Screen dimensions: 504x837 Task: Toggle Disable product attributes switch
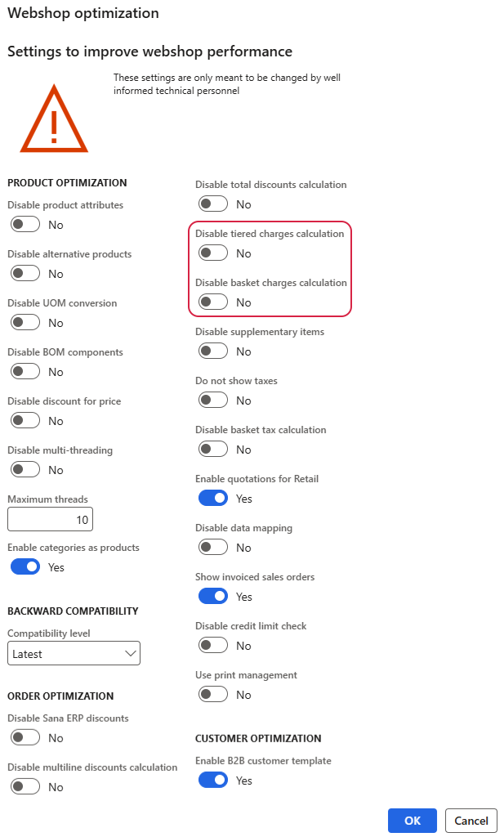25,225
